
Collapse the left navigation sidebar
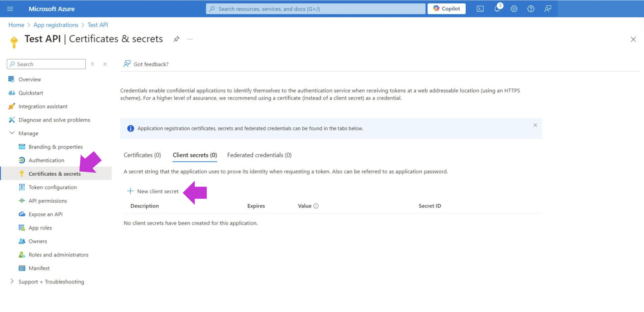[x=105, y=64]
